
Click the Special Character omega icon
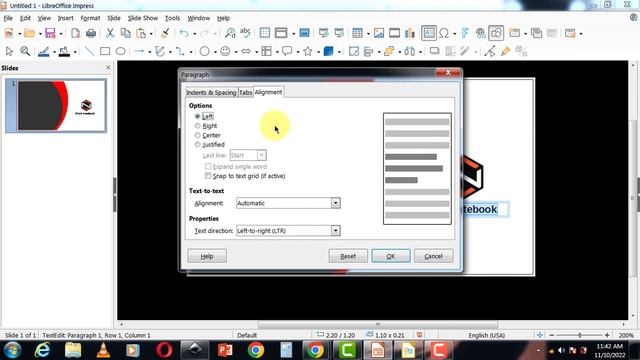pos(444,33)
